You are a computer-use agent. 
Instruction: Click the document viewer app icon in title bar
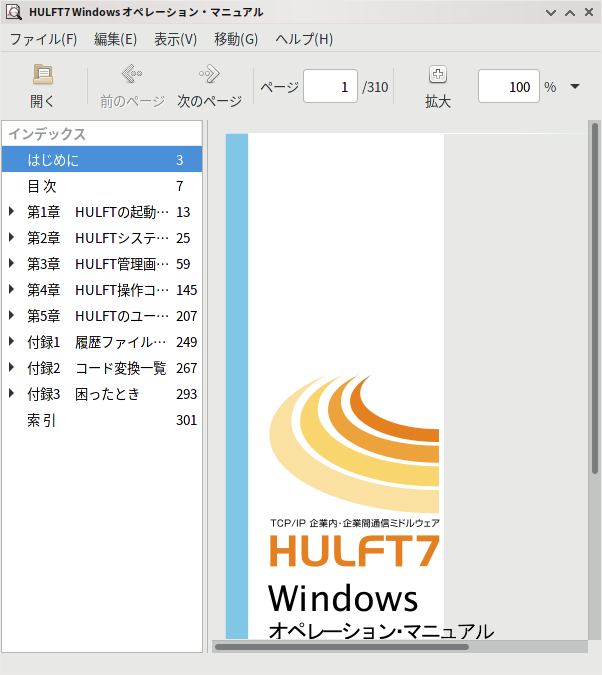point(14,12)
